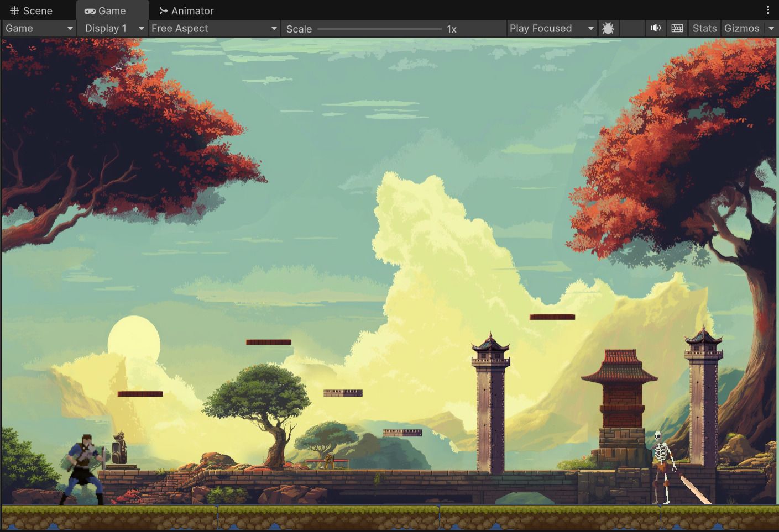Toggle the keyboard shortcuts icon
The width and height of the screenshot is (779, 532).
pyautogui.click(x=677, y=28)
